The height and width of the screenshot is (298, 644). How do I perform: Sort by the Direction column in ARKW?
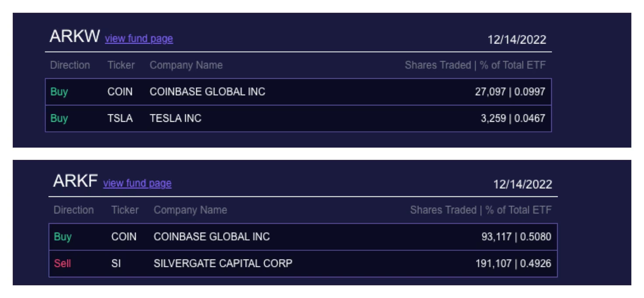pyautogui.click(x=70, y=65)
